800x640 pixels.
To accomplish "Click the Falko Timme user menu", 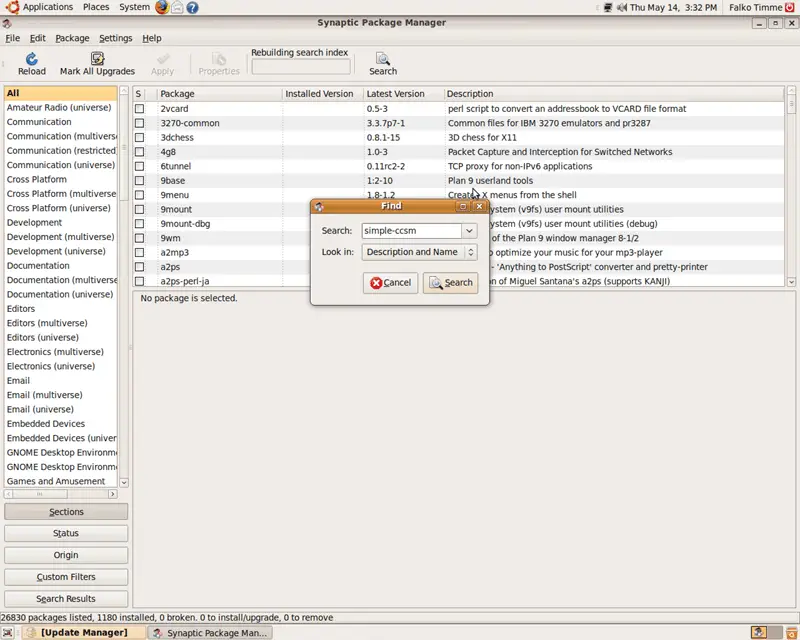I will tap(755, 8).
